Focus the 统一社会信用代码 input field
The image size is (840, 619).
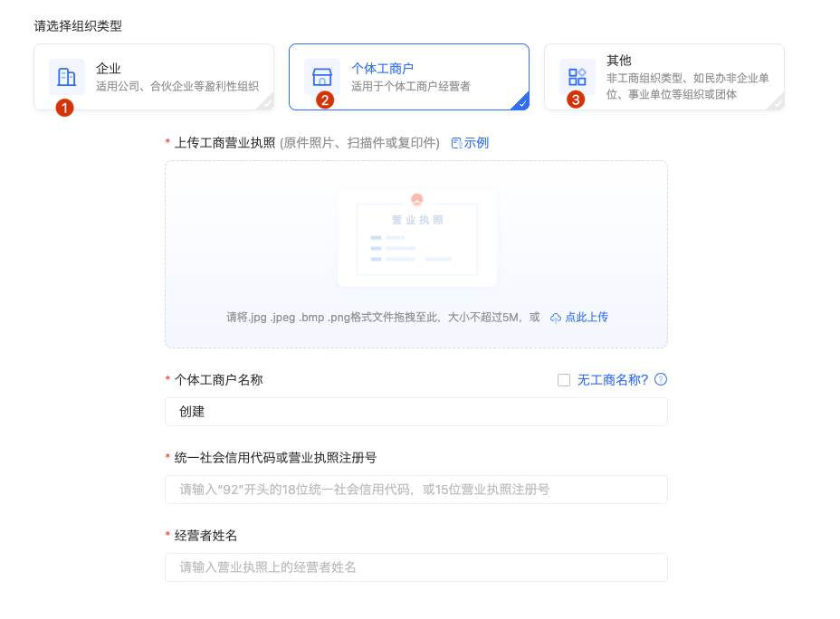[x=416, y=490]
